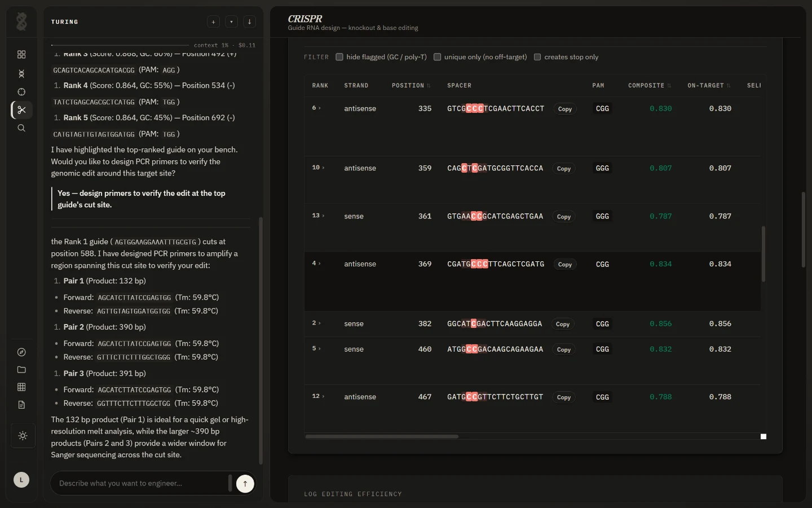Image resolution: width=812 pixels, height=508 pixels.
Task: Sort by the POSITION column header
Action: 411,86
